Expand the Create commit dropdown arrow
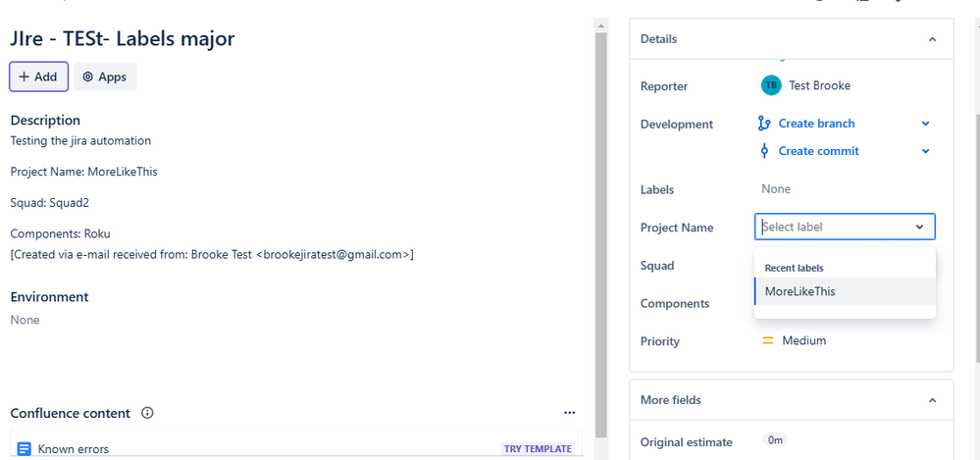The height and width of the screenshot is (460, 980). click(926, 151)
